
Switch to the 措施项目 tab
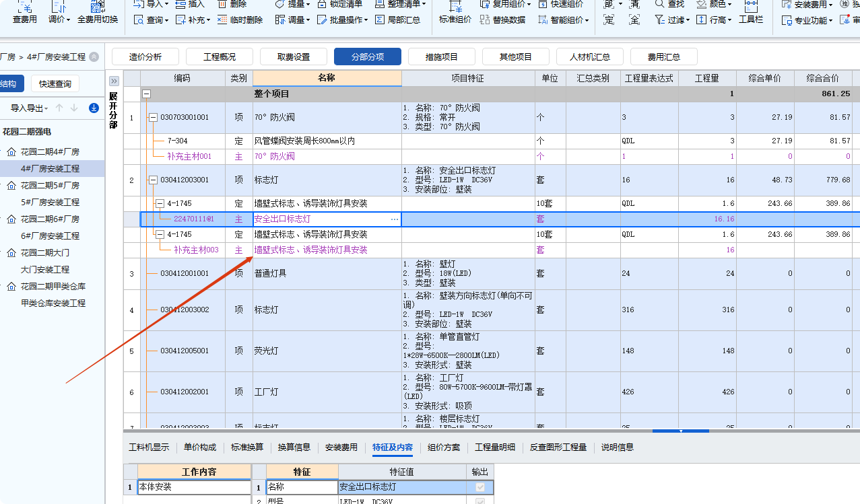tap(441, 57)
